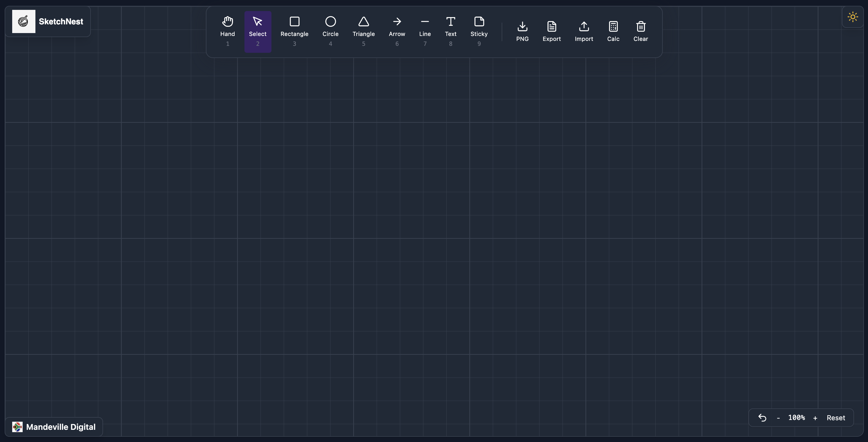Zoom in with plus button
Image resolution: width=868 pixels, height=442 pixels.
tap(815, 418)
